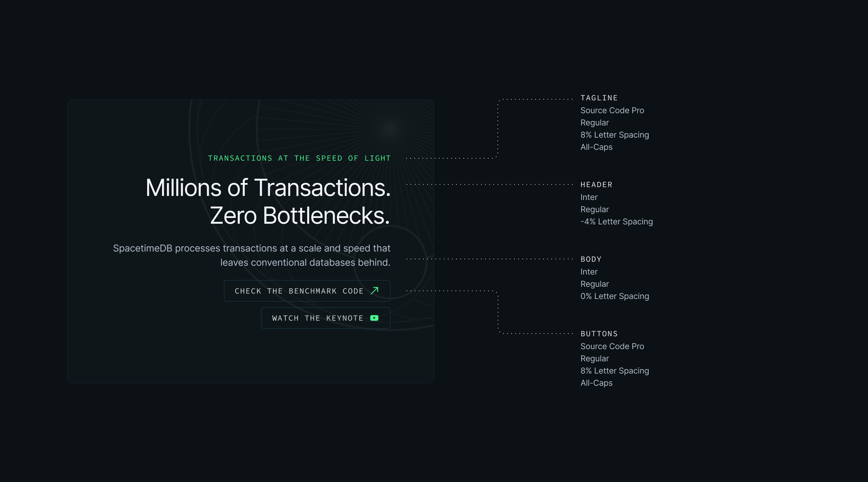The width and height of the screenshot is (868, 482).
Task: Click the Watch the Keynote button label
Action: pos(317,318)
